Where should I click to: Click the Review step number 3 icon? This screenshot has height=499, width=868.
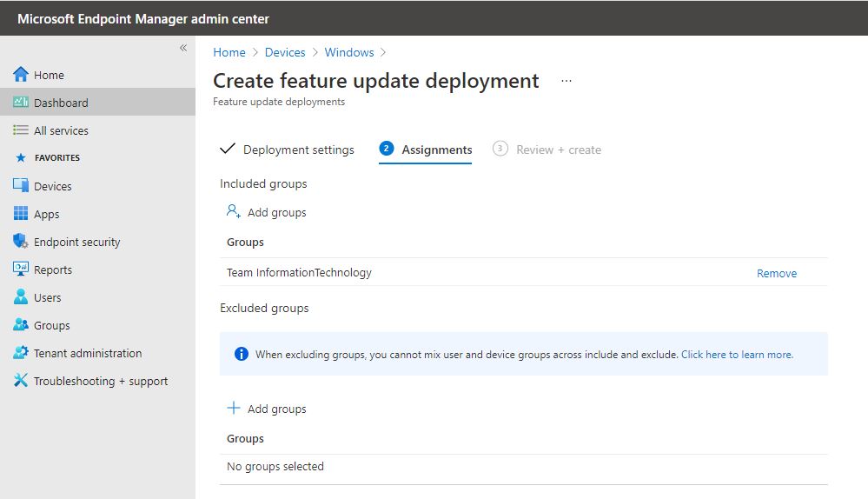coord(500,149)
